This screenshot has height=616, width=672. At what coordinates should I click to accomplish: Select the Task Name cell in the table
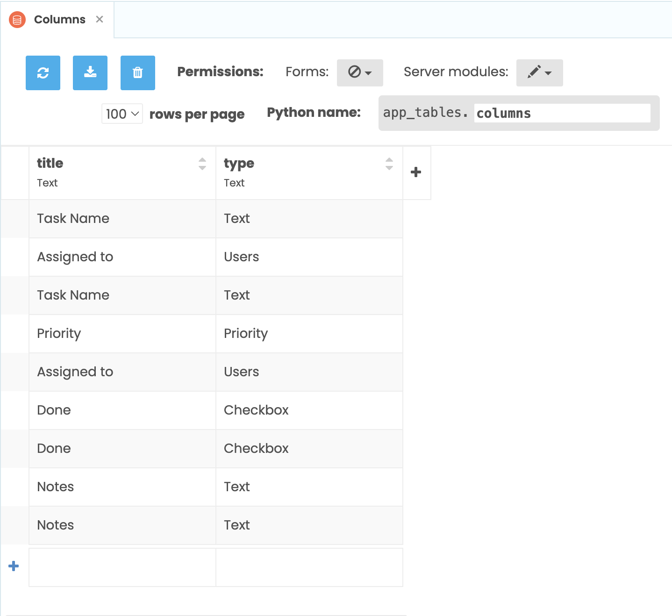point(73,219)
